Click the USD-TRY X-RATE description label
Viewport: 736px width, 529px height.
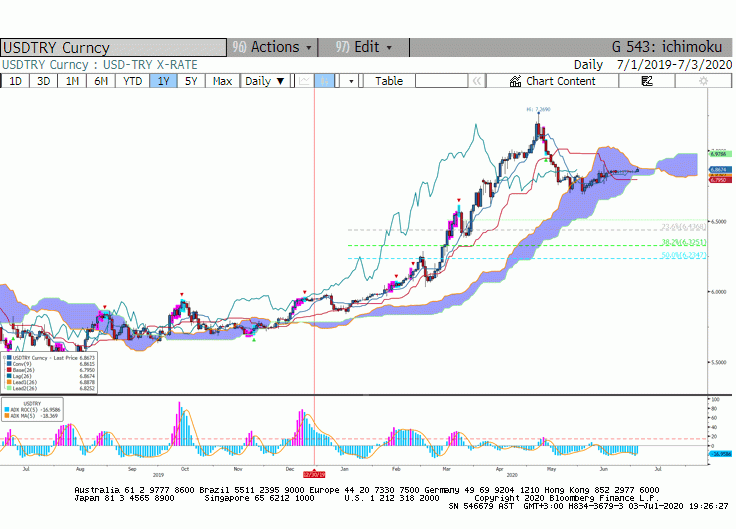click(x=150, y=65)
